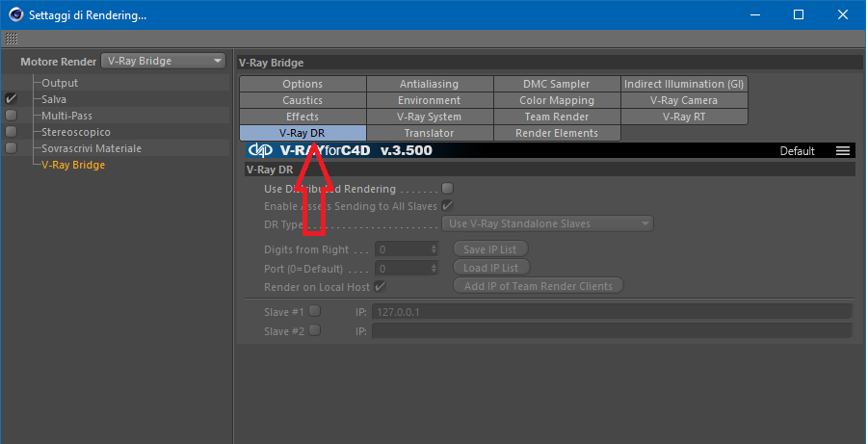Select Sovrascrivi Materiale in the tree
This screenshot has width=868, height=444.
click(x=92, y=148)
